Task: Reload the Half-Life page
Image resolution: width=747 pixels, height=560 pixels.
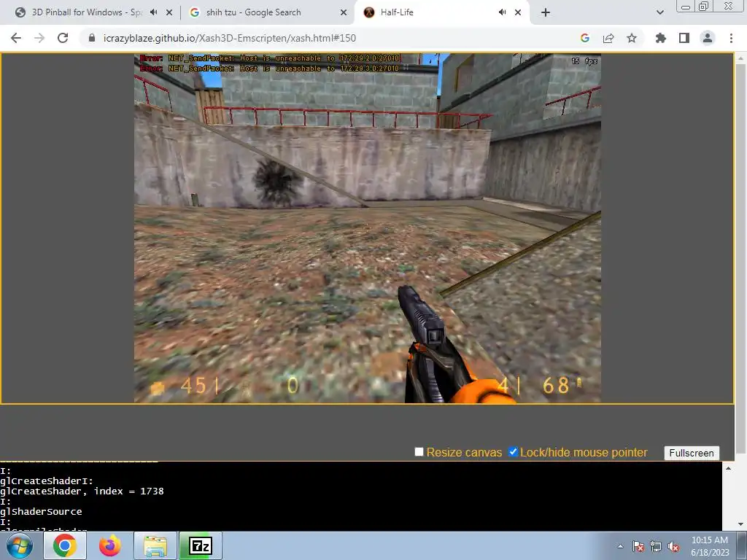Action: click(x=63, y=38)
